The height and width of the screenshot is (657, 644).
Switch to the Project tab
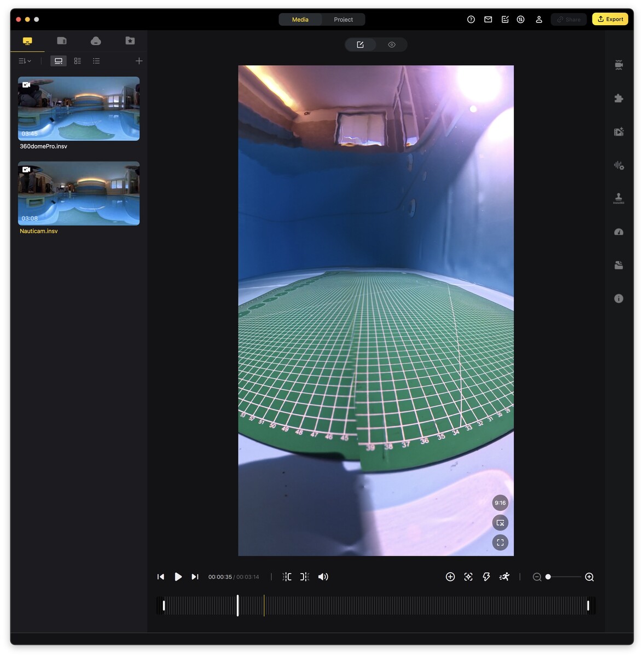(343, 19)
